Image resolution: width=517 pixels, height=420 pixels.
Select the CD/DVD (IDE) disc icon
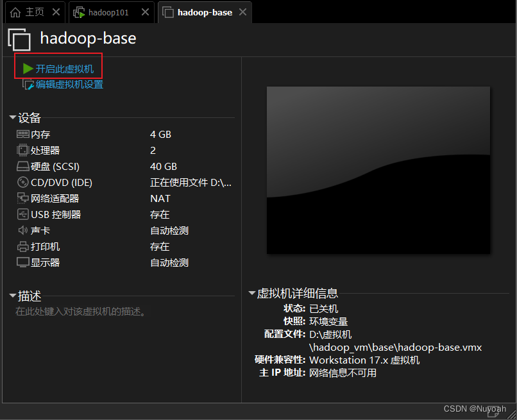[x=22, y=182]
